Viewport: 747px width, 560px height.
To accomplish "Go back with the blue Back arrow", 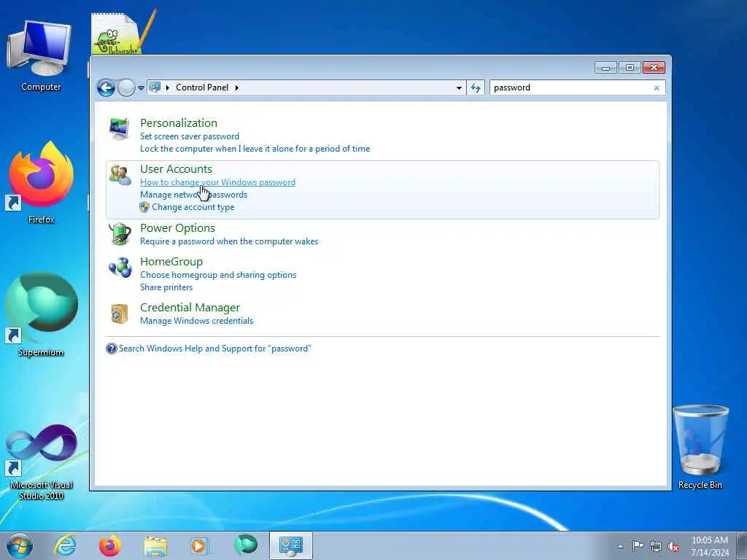I will click(106, 87).
